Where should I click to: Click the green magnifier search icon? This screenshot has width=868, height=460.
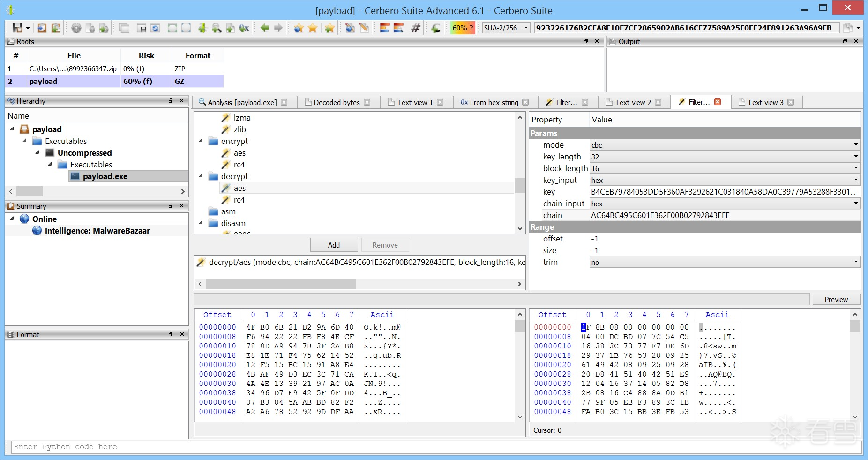(216, 28)
